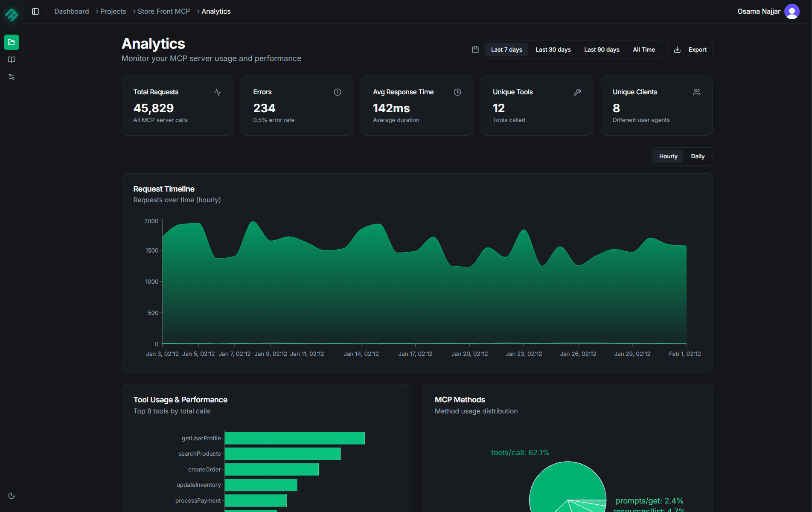Click the clock icon on Avg Response Time card
This screenshot has width=812, height=512.
[x=457, y=92]
